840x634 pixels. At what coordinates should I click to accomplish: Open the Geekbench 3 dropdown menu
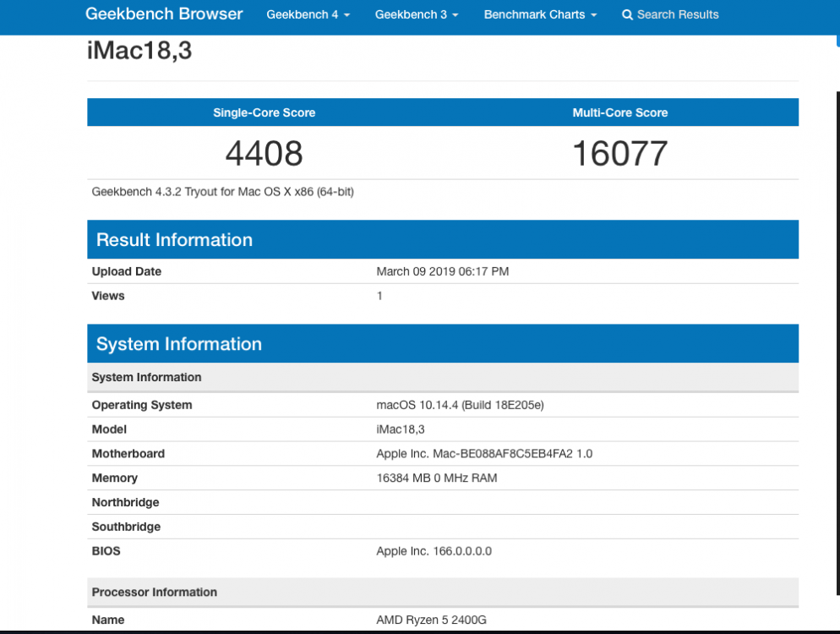[417, 14]
